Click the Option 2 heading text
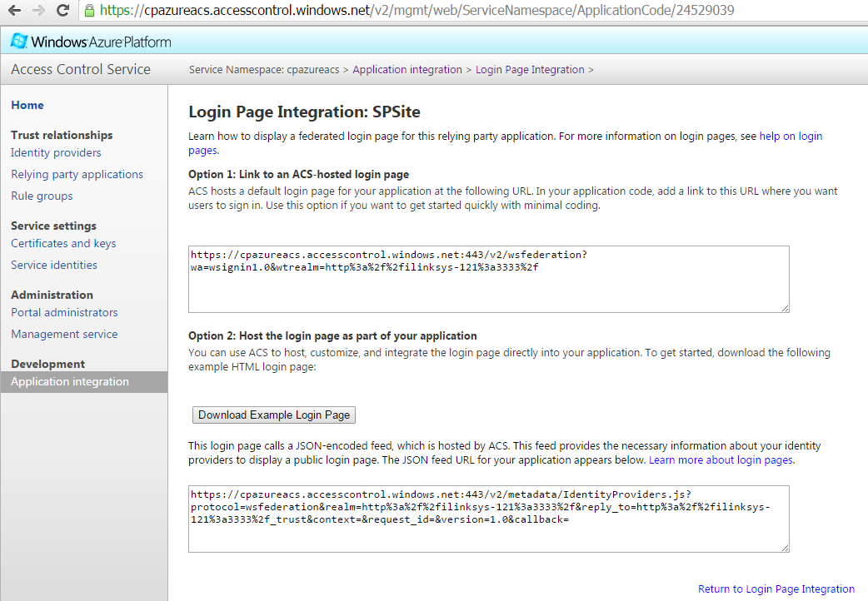 332,336
